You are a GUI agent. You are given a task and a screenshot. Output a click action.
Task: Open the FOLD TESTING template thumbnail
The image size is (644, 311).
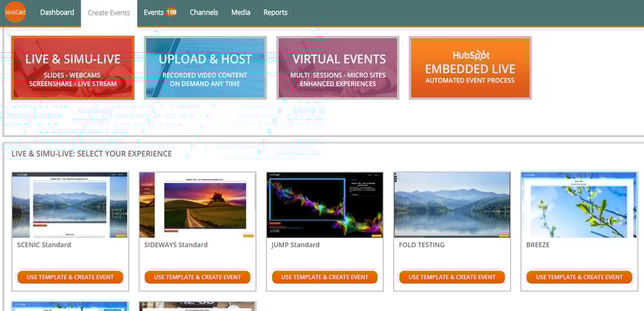pos(452,205)
